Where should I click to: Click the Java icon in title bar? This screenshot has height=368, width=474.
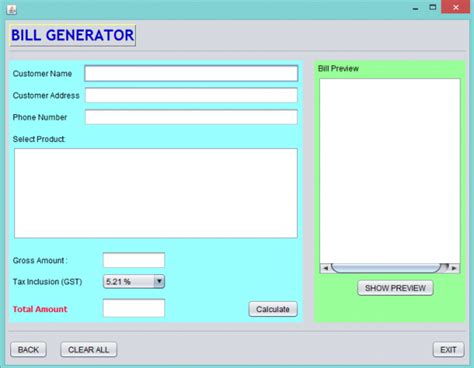[11, 10]
